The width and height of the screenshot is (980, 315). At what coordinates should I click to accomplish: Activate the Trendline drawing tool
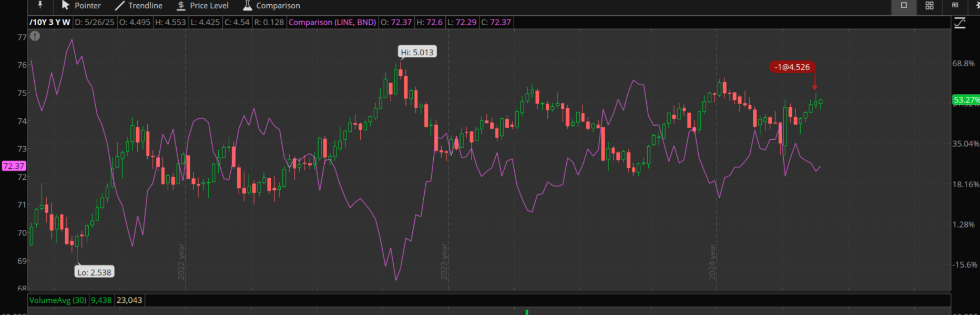coord(139,5)
